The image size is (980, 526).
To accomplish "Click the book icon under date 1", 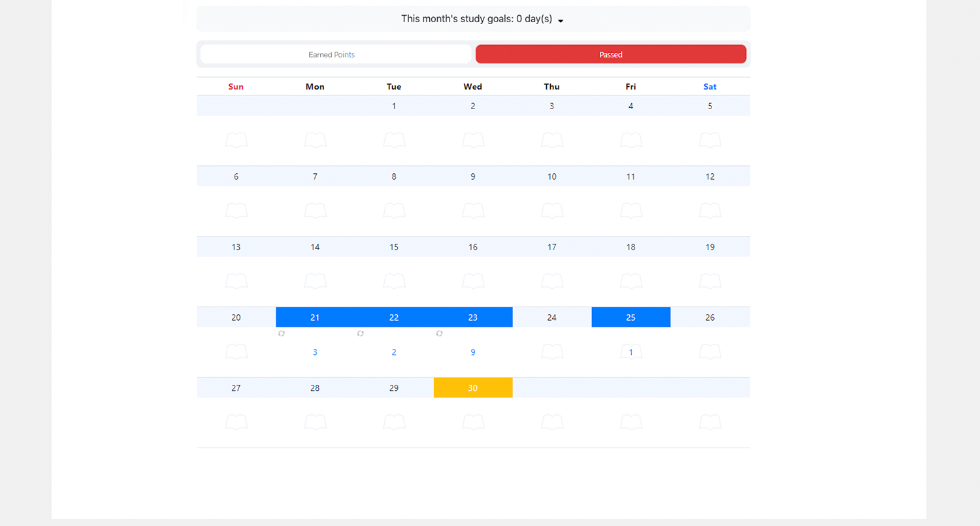I will click(394, 140).
